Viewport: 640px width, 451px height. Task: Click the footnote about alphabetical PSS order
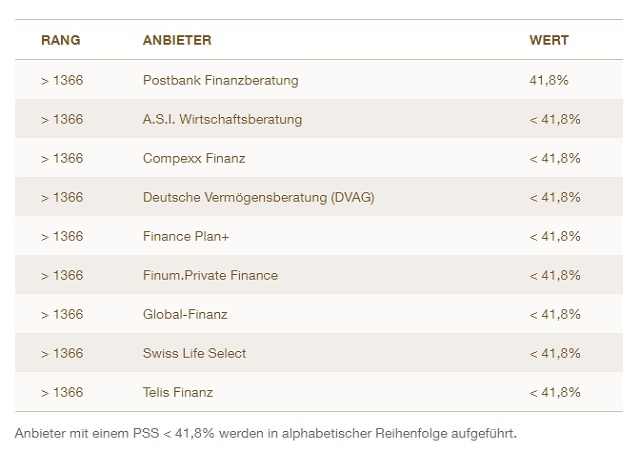[266, 433]
